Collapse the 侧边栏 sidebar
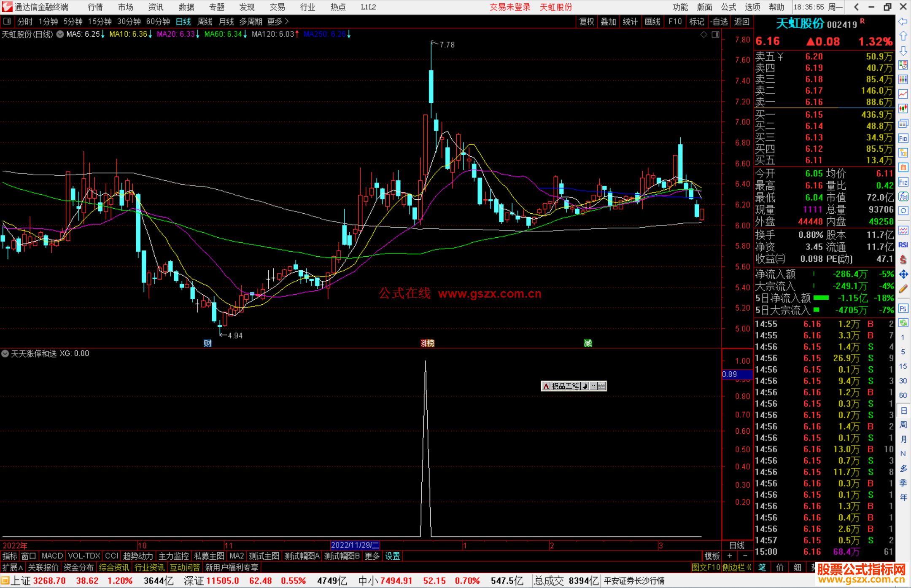Screen dimensions: 911x588 (737, 567)
